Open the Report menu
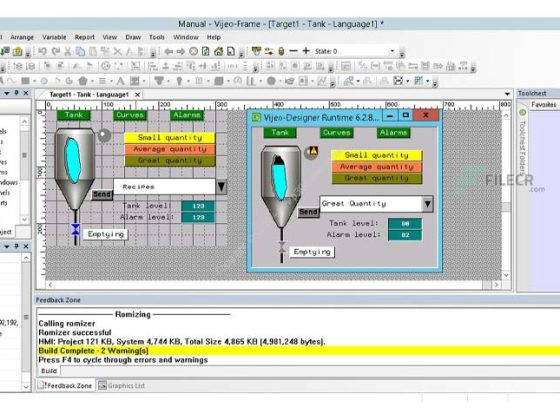The width and height of the screenshot is (560, 420). (x=85, y=37)
